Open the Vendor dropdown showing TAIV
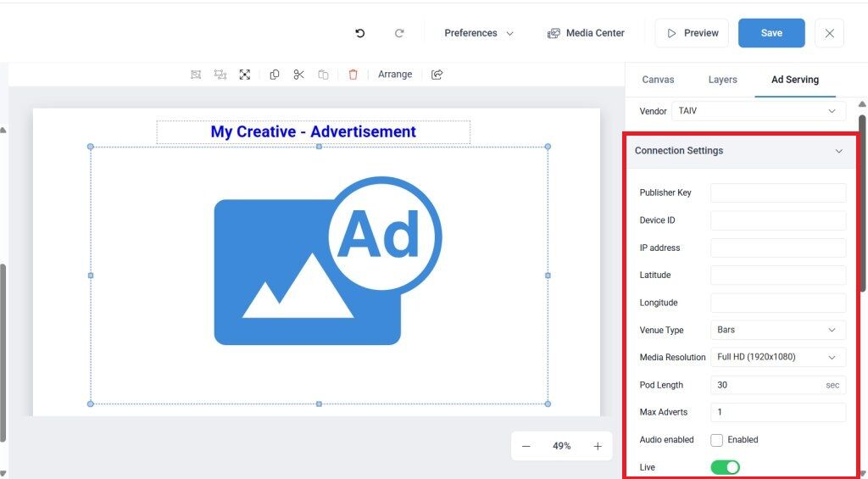868x479 pixels. pyautogui.click(x=759, y=111)
